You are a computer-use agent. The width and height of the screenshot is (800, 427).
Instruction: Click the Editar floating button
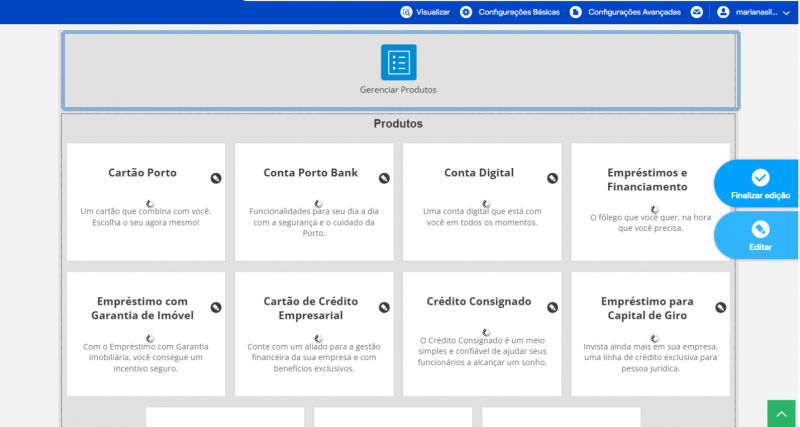pyautogui.click(x=757, y=236)
